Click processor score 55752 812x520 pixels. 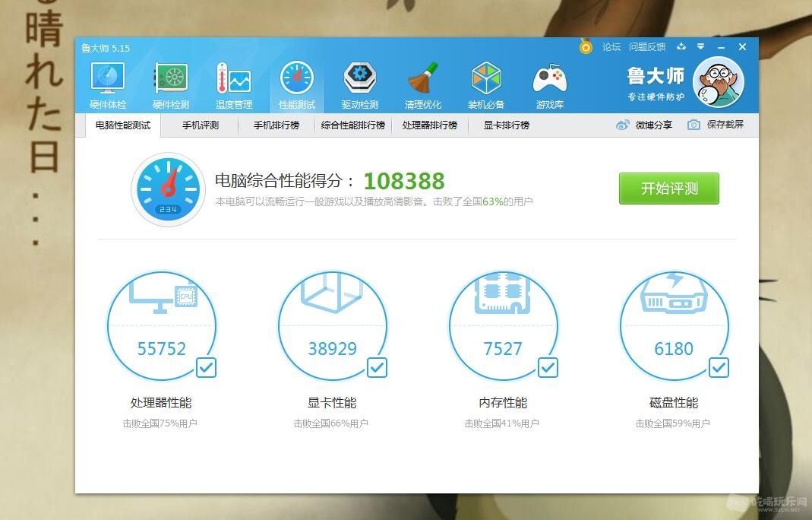point(162,348)
